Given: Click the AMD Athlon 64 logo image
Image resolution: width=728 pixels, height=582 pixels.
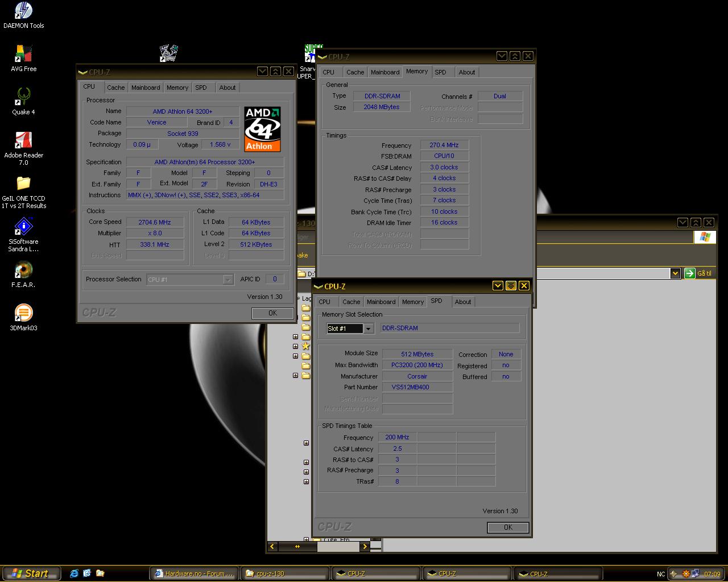Looking at the screenshot, I should (x=263, y=129).
